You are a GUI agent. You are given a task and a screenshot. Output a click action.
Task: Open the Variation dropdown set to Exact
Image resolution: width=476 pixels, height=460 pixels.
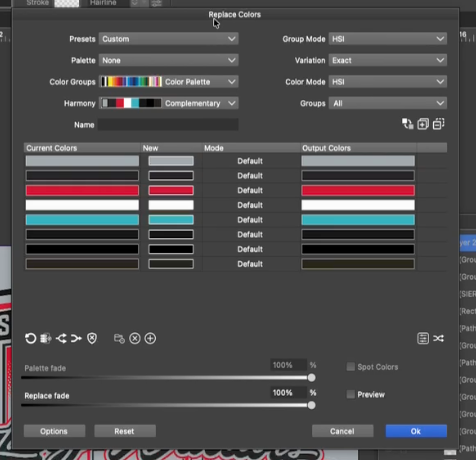coord(388,60)
